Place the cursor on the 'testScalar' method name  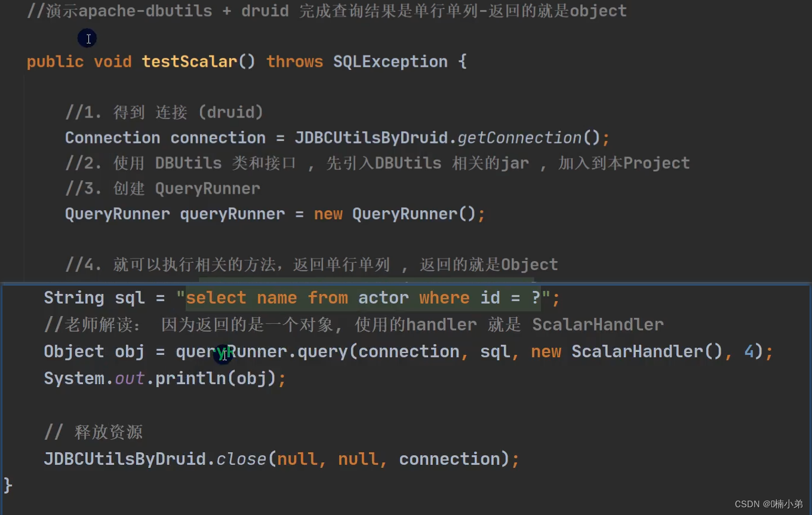click(x=189, y=62)
